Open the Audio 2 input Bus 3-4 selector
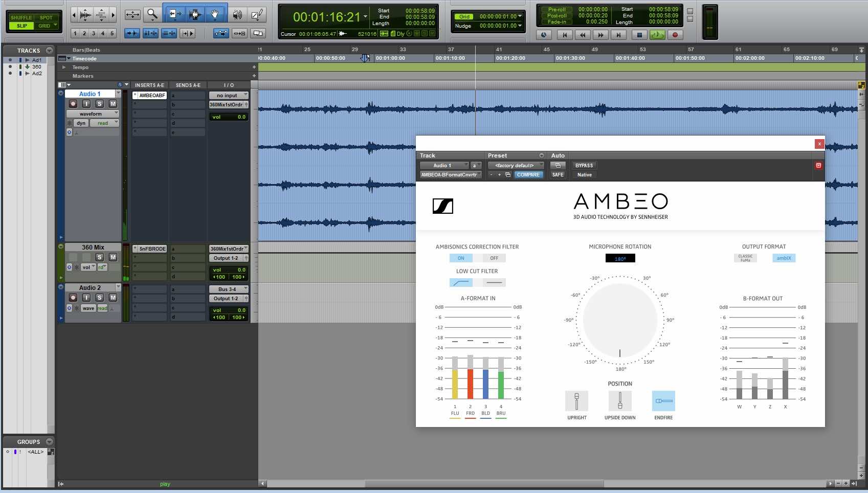This screenshot has width=868, height=493. [228, 289]
